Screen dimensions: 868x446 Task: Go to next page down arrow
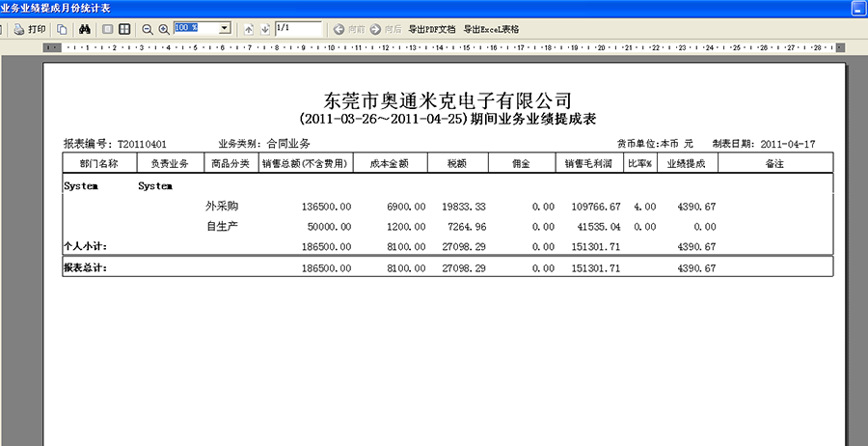(x=265, y=29)
